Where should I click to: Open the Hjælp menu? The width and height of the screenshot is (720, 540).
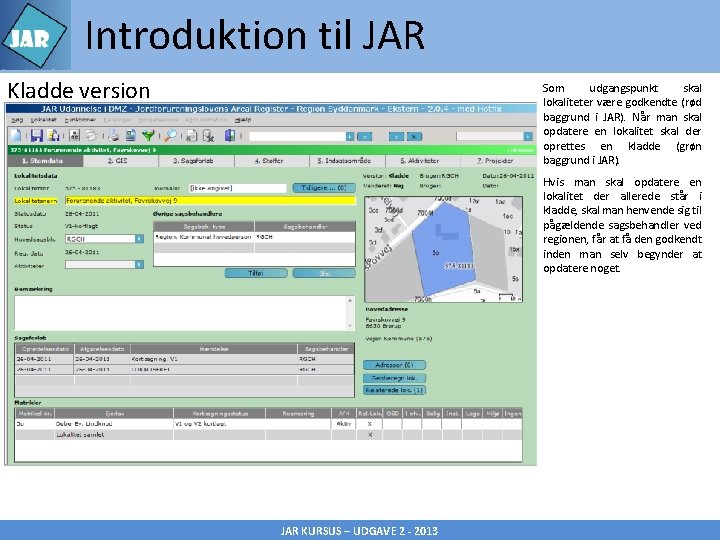[242, 119]
